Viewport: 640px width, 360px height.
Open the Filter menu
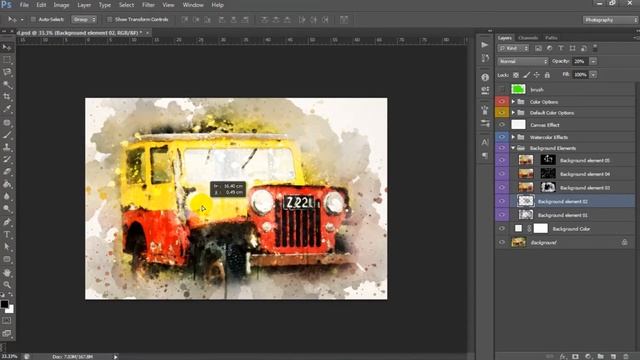coord(148,5)
